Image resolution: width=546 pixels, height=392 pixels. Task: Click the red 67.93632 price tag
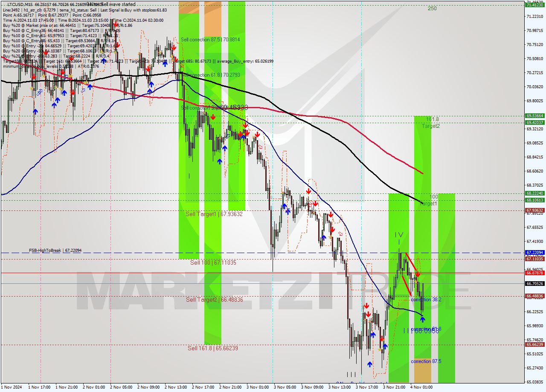tap(535, 210)
